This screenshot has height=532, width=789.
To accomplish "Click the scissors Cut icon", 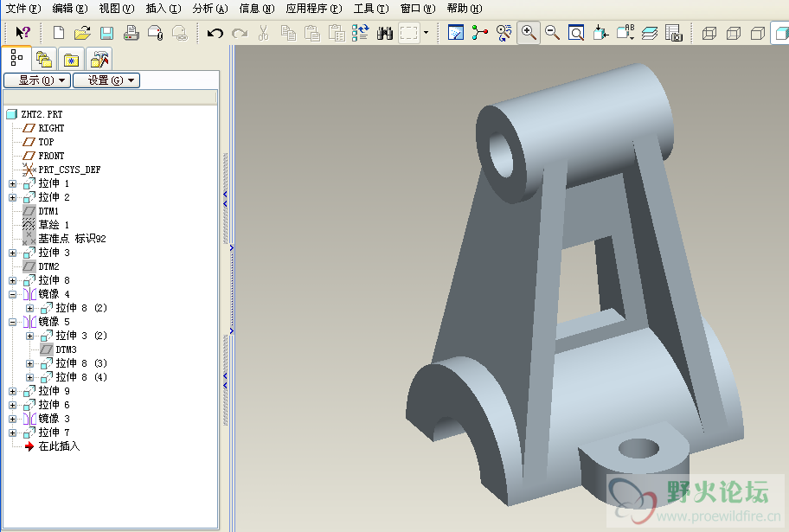I will tap(263, 33).
